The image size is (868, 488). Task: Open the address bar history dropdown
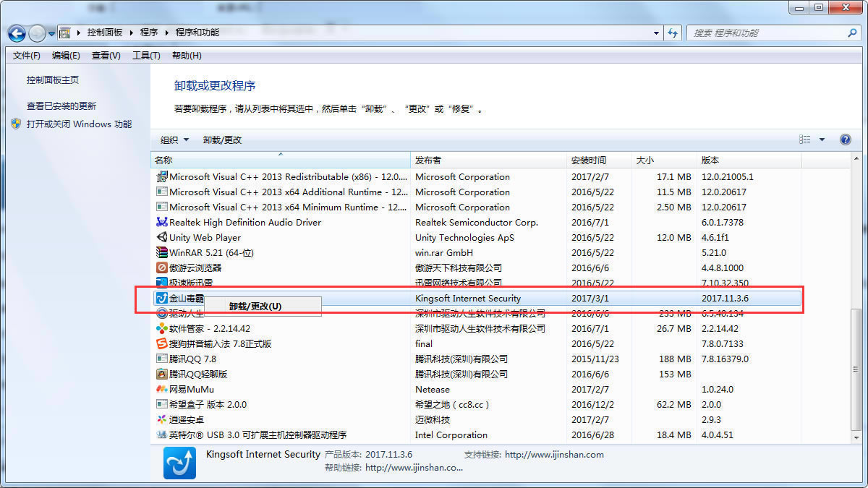(x=656, y=33)
